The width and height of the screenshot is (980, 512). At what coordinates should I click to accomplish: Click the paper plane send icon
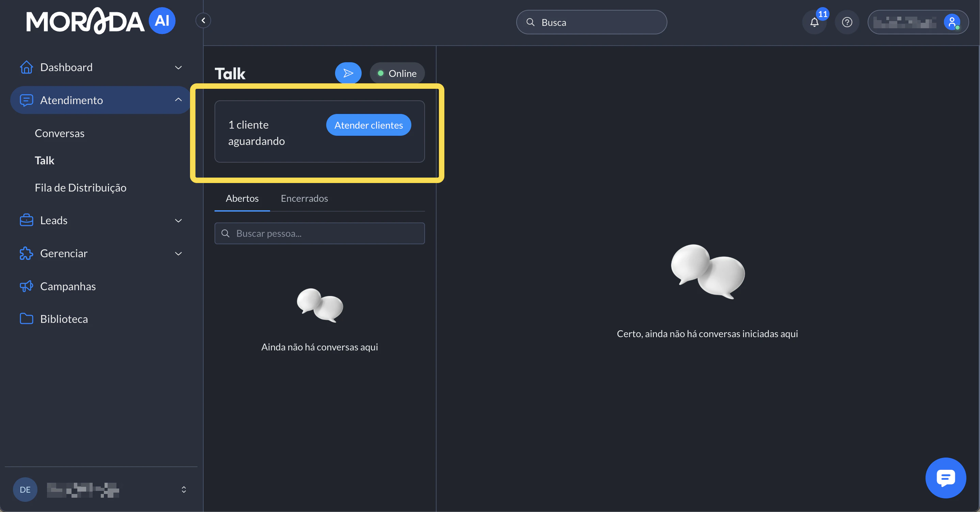click(x=348, y=73)
